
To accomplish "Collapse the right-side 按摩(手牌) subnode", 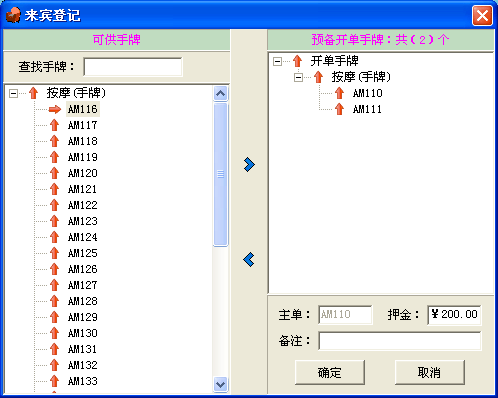I will 298,77.
